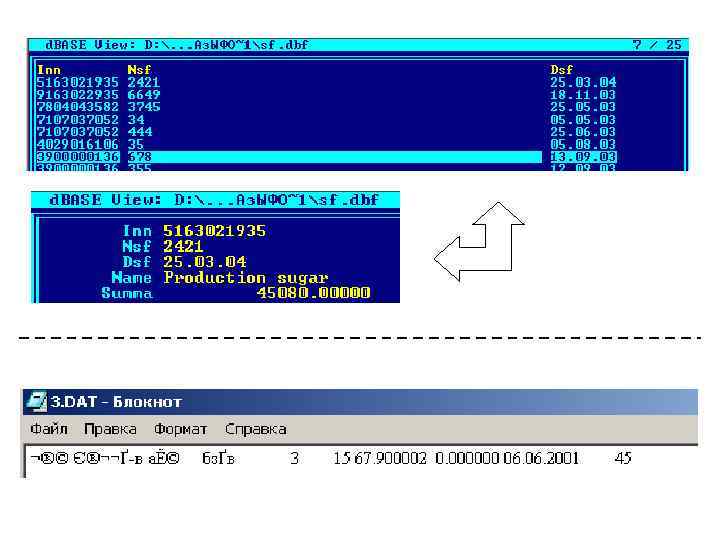The height and width of the screenshot is (540, 720).
Task: Open the Правка menu in Notepad
Action: [x=110, y=429]
